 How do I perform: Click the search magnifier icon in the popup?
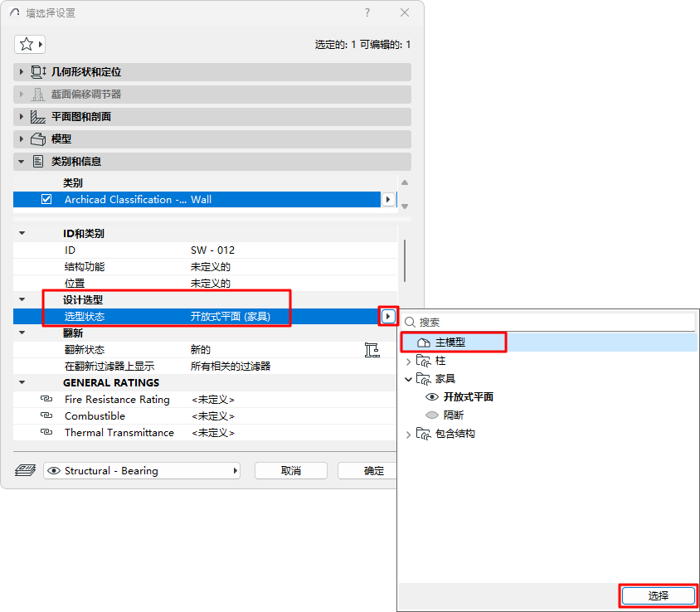click(x=410, y=323)
